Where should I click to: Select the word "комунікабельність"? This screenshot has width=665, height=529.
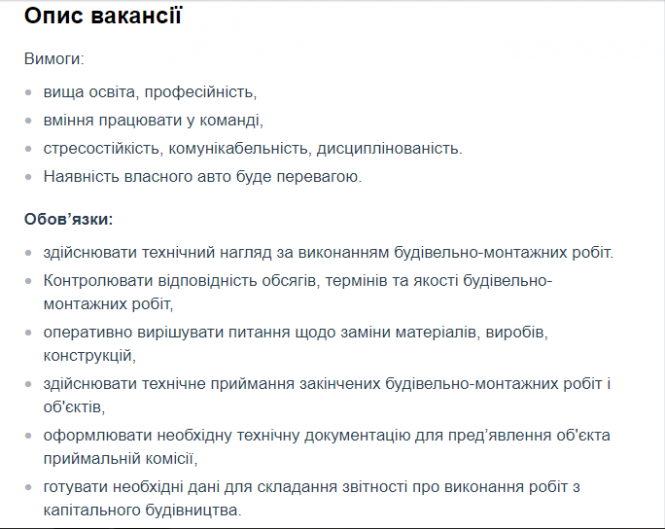(x=233, y=148)
